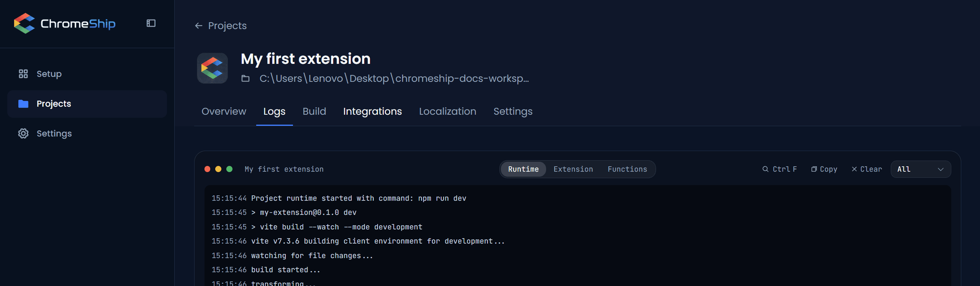Click the red dot in log window header
The image size is (980, 286).
point(207,169)
